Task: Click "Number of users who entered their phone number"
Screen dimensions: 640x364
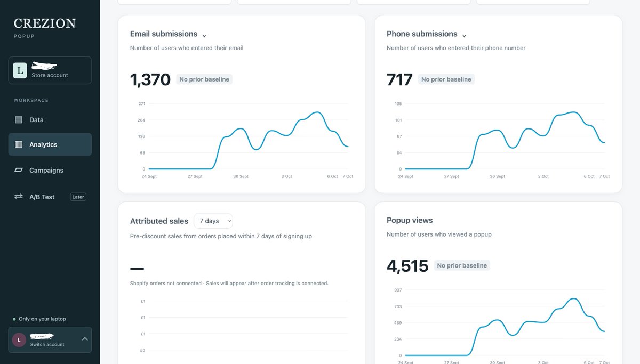Action: pyautogui.click(x=456, y=48)
